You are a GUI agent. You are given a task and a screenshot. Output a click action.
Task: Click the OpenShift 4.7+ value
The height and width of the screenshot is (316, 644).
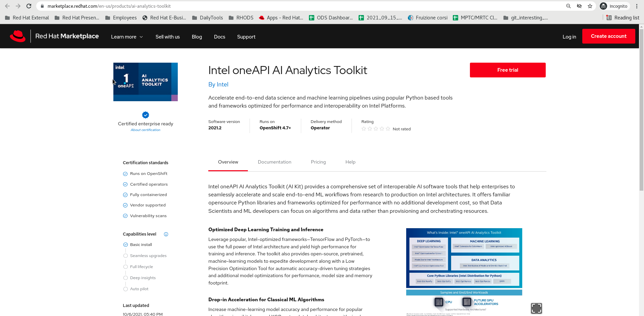point(275,128)
